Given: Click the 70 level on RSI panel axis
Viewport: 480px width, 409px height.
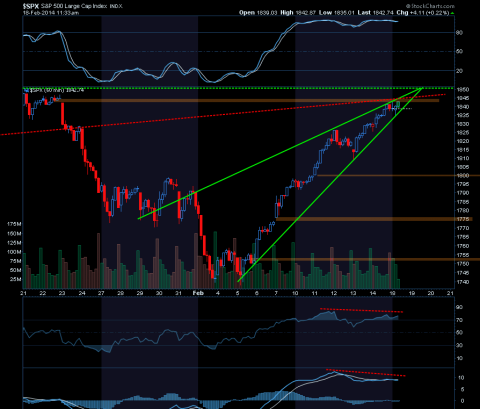Looking at the screenshot, I should 459,320.
